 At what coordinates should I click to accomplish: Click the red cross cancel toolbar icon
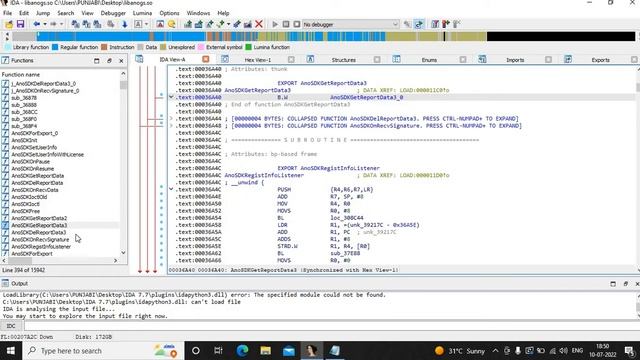pyautogui.click(x=259, y=24)
